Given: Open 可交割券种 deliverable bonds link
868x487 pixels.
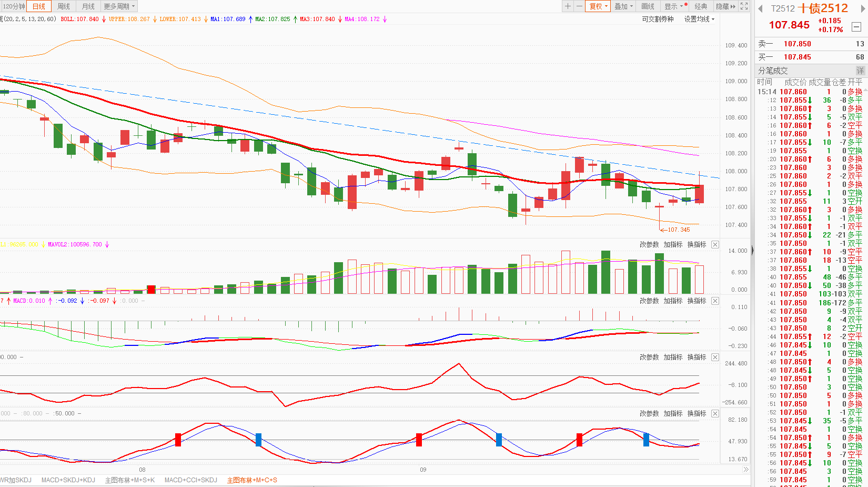Looking at the screenshot, I should click(658, 19).
